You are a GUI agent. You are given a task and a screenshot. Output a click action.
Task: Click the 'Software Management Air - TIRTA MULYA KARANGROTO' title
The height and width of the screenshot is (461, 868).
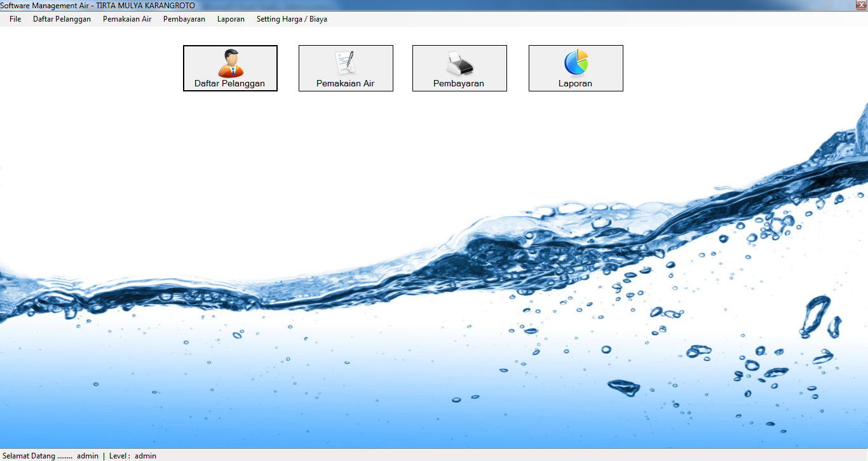click(x=98, y=5)
